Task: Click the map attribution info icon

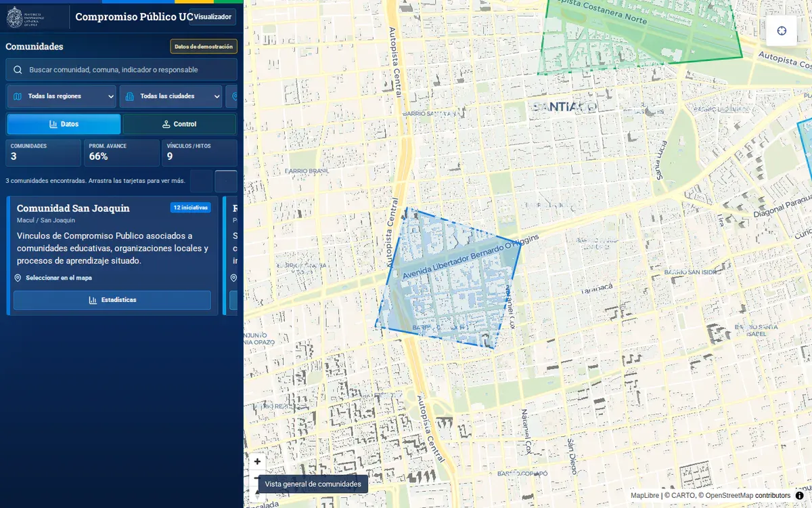Action: [x=799, y=495]
